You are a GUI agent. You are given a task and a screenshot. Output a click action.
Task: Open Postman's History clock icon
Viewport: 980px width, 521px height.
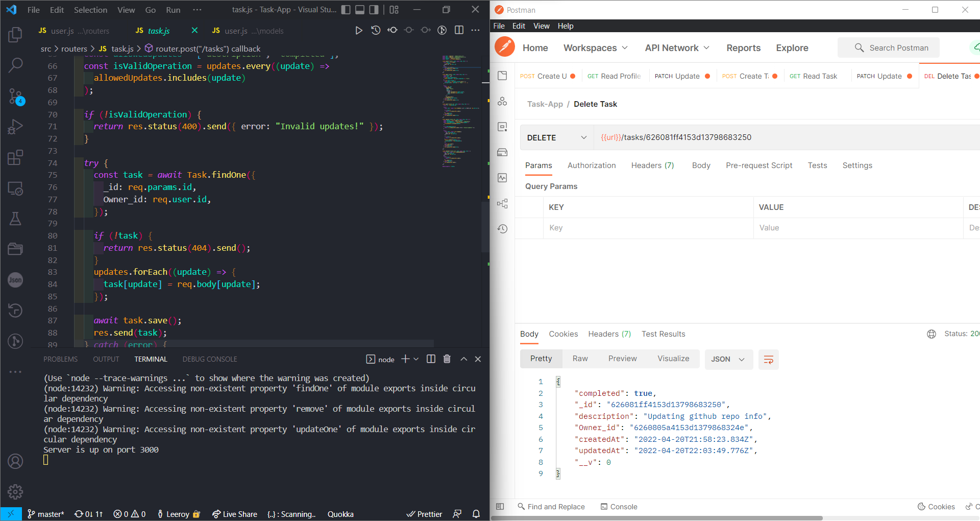[x=502, y=229]
